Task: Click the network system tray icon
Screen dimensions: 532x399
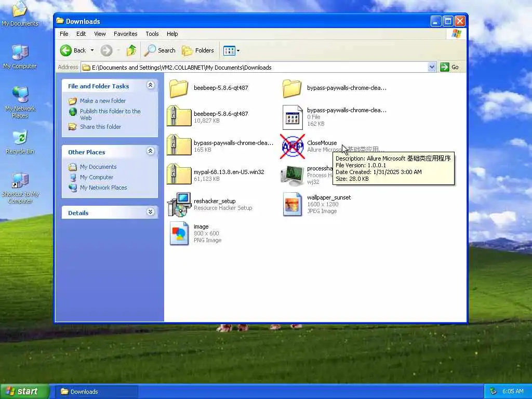Action: pos(494,391)
